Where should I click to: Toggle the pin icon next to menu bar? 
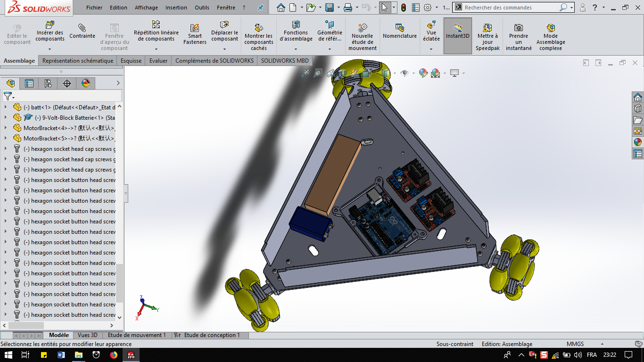tap(260, 8)
